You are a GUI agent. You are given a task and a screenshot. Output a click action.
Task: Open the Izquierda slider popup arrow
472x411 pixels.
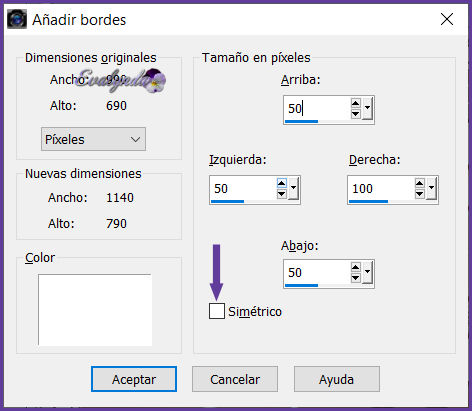click(293, 188)
